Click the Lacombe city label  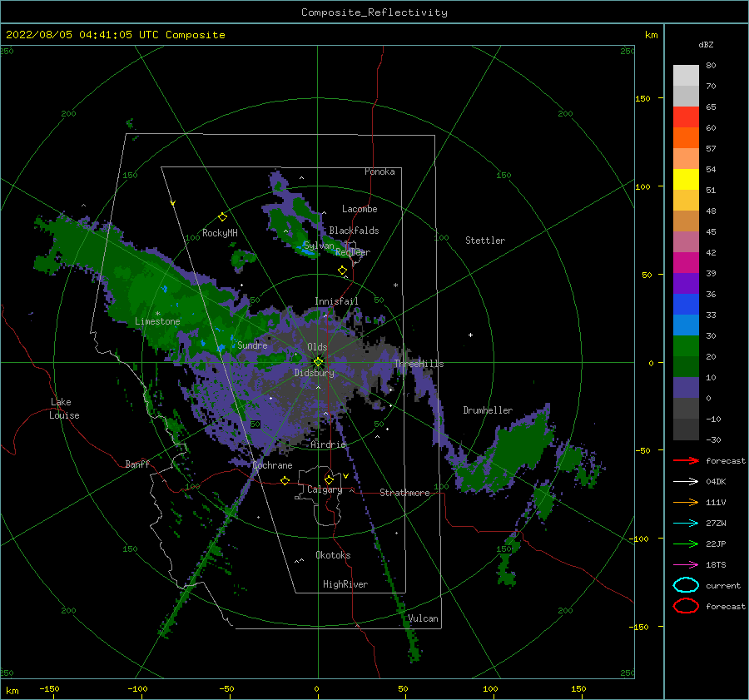[x=360, y=209]
